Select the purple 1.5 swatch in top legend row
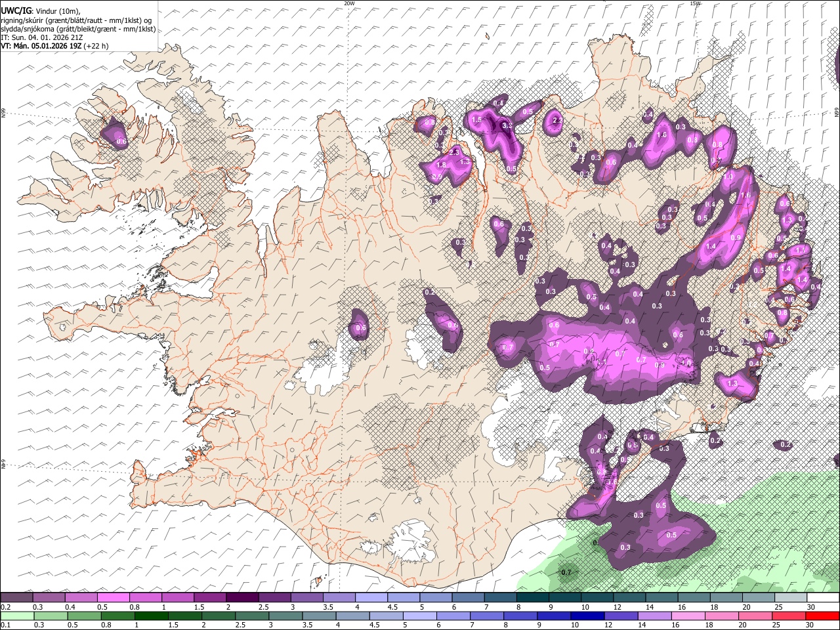Viewport: 840px width, 630px height. click(210, 598)
